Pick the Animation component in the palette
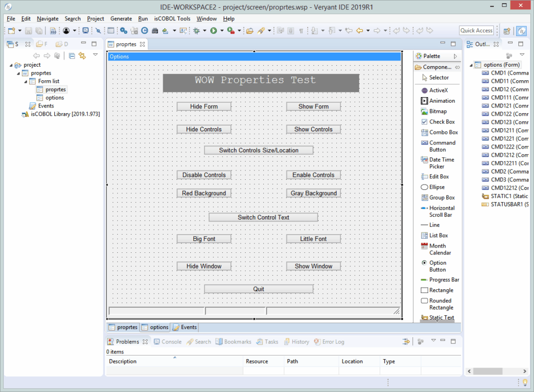This screenshot has width=534, height=392. [438, 101]
